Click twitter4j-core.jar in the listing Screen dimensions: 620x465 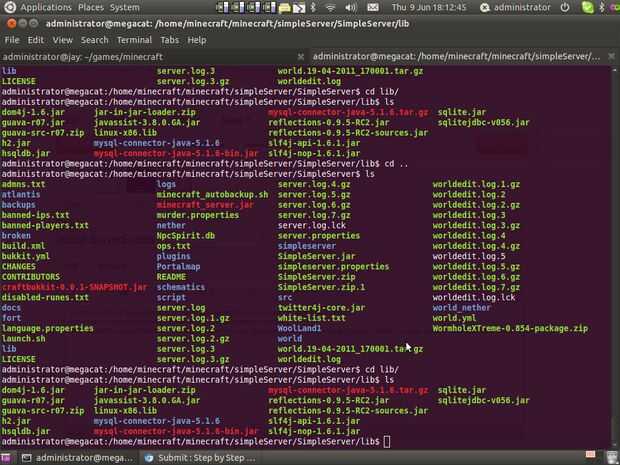click(x=321, y=308)
